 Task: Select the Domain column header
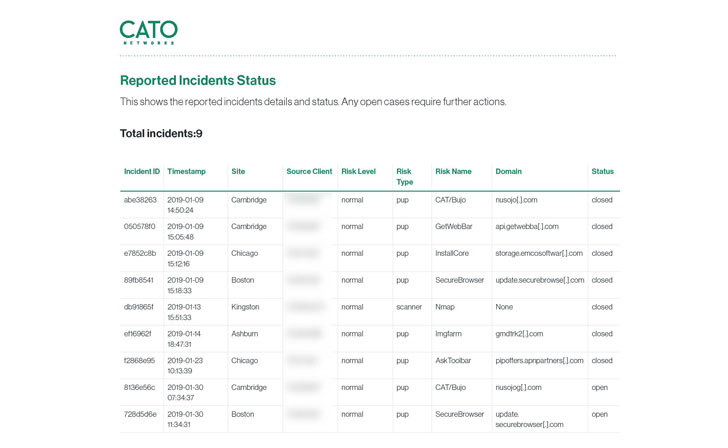(x=508, y=172)
